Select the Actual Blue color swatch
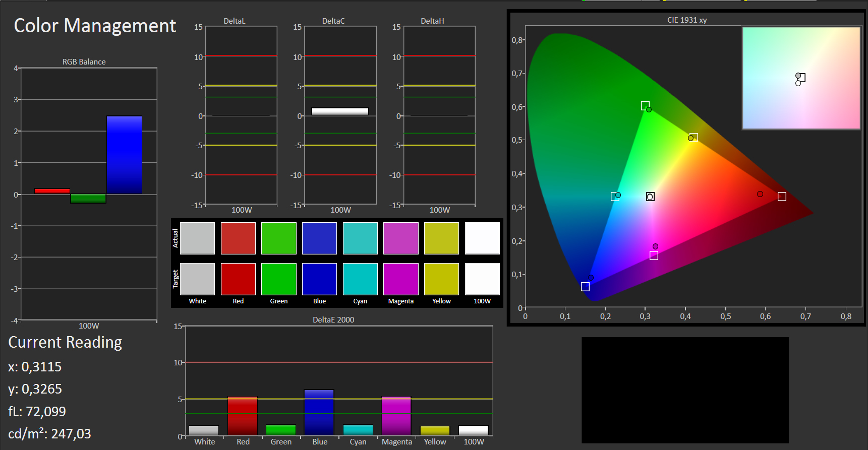The height and width of the screenshot is (450, 868). (319, 238)
